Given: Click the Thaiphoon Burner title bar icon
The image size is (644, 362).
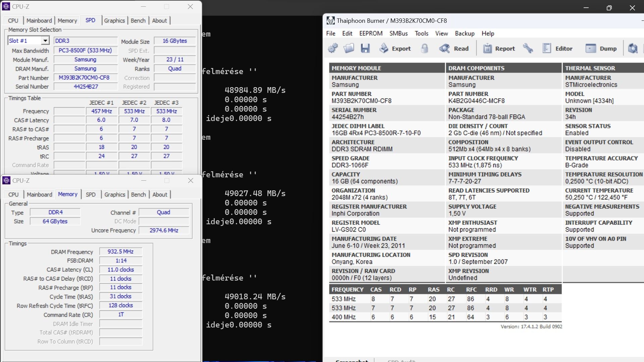Looking at the screenshot, I should click(x=330, y=20).
